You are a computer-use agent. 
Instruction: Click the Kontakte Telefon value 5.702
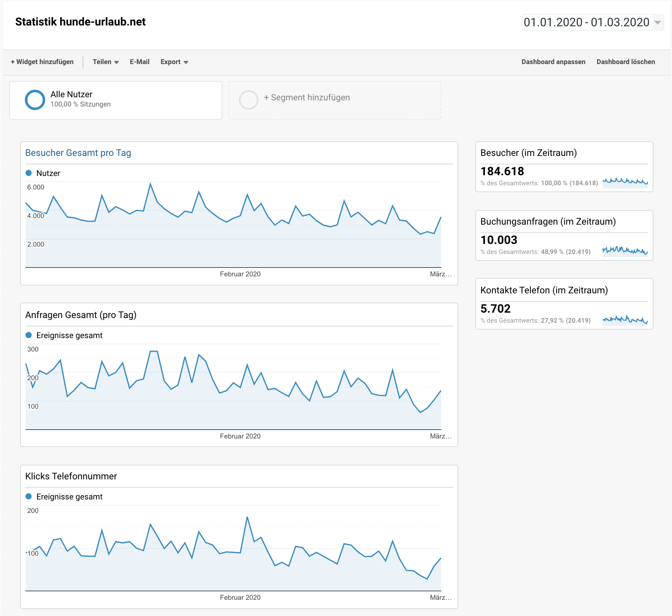point(495,308)
